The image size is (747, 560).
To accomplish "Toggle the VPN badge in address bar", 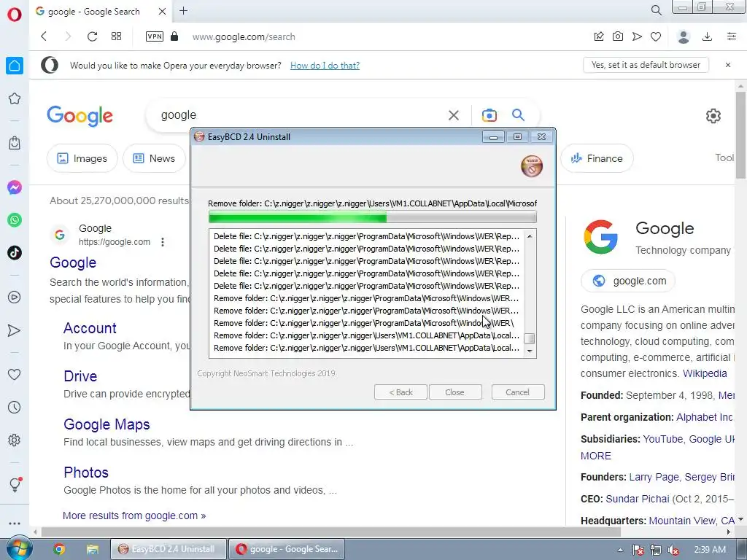I will click(155, 36).
